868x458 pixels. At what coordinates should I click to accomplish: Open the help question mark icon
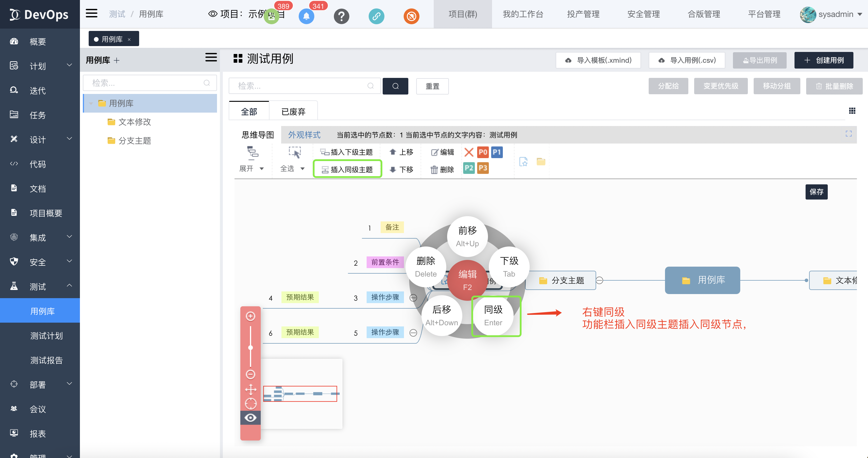pyautogui.click(x=341, y=16)
